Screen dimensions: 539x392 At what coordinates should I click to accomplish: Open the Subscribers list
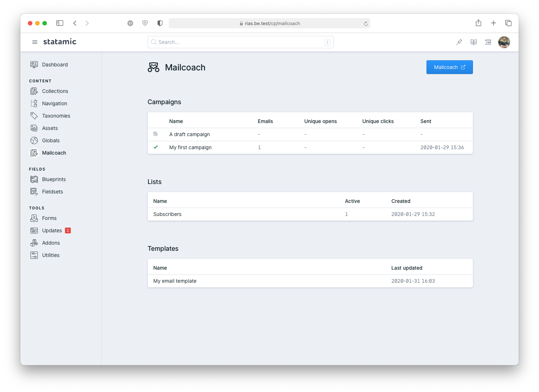click(310, 214)
